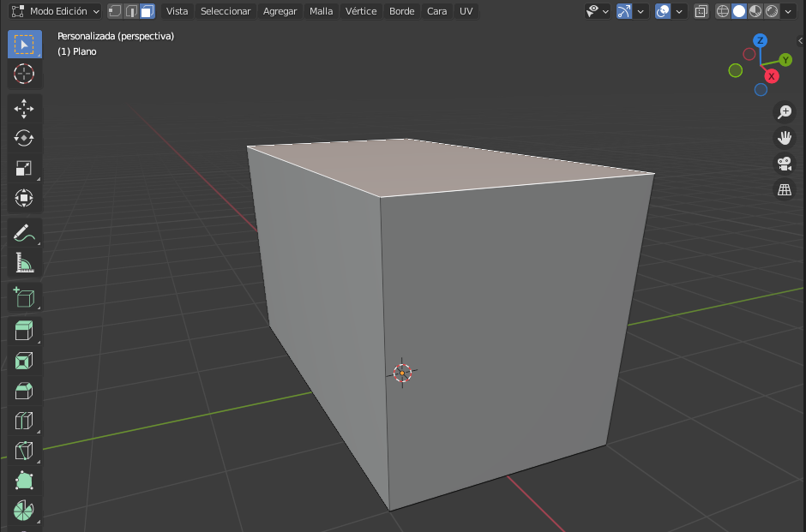This screenshot has height=532, width=806.
Task: Open the UV menu
Action: pyautogui.click(x=466, y=11)
